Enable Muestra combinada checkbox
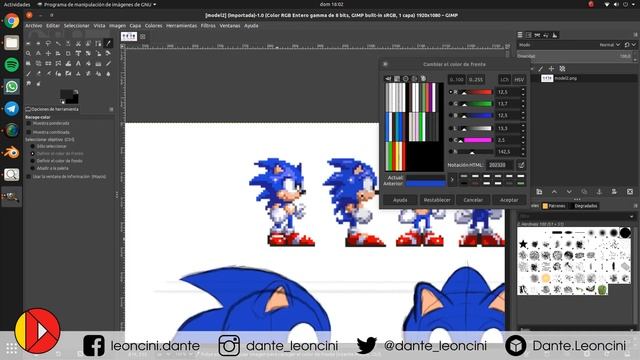 click(x=29, y=132)
